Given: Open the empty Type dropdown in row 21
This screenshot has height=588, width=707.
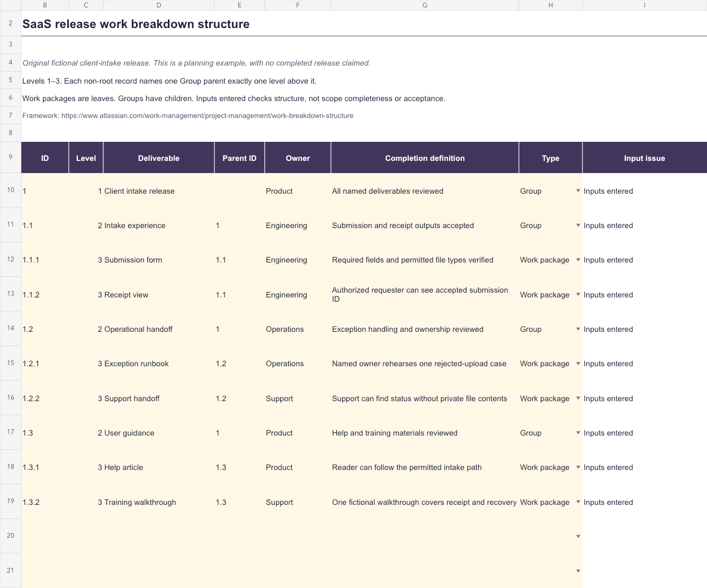Looking at the screenshot, I should click(x=578, y=571).
